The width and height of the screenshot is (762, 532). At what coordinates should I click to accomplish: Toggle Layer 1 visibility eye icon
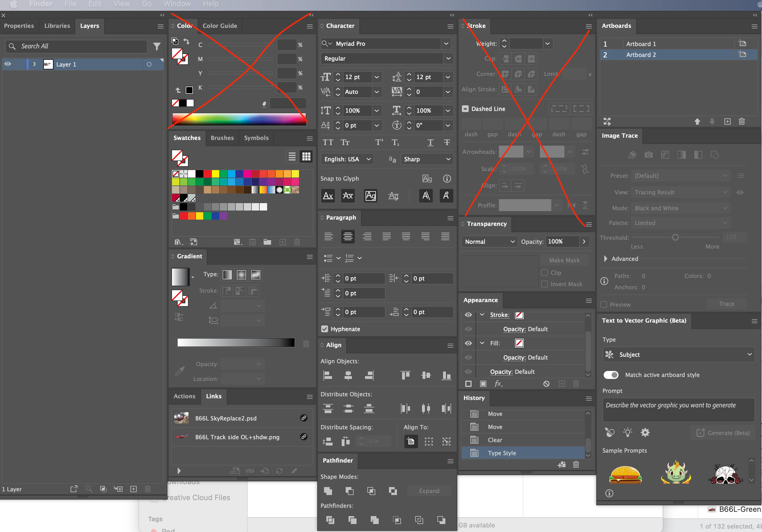tap(8, 64)
